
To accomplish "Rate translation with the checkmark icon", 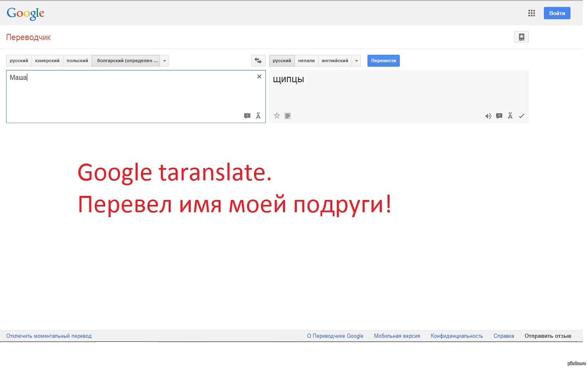I will pos(521,116).
